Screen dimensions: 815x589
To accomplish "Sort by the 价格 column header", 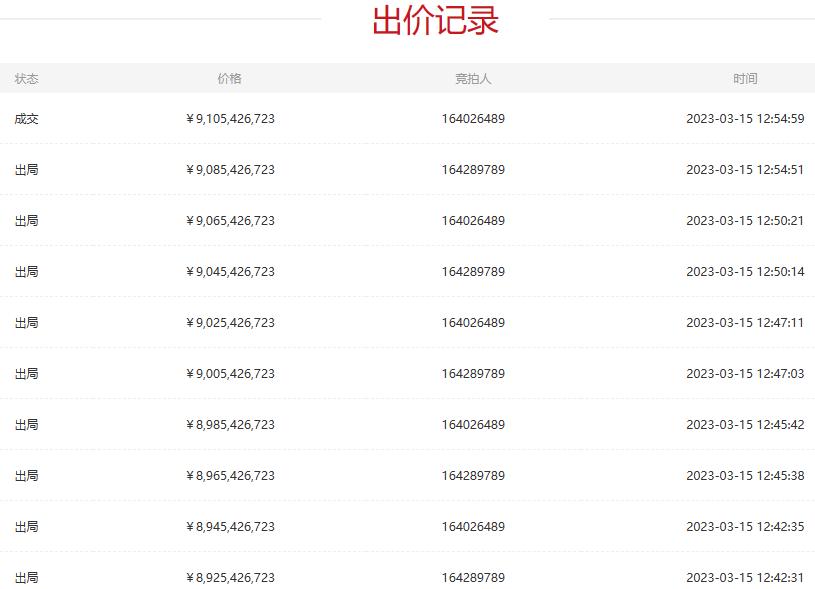I will pyautogui.click(x=232, y=78).
